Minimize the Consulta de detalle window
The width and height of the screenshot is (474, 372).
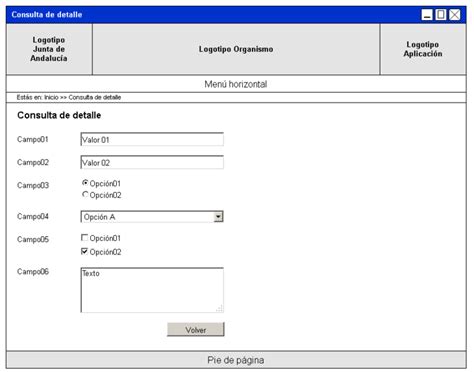tap(427, 15)
